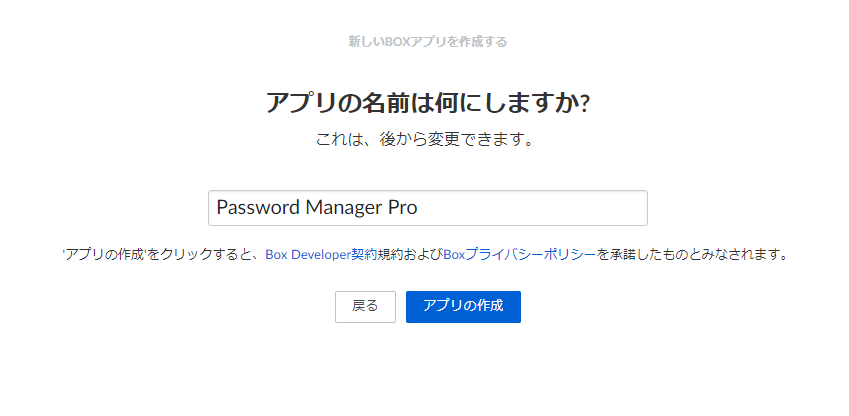
Task: Click the heading アプリの名前は何にしますか?
Action: tap(427, 103)
